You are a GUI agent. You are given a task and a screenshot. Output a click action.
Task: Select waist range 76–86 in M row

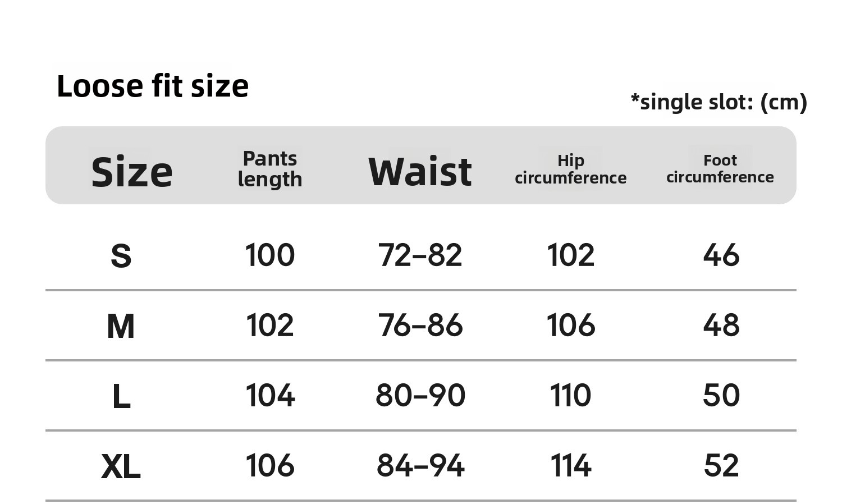(x=420, y=326)
